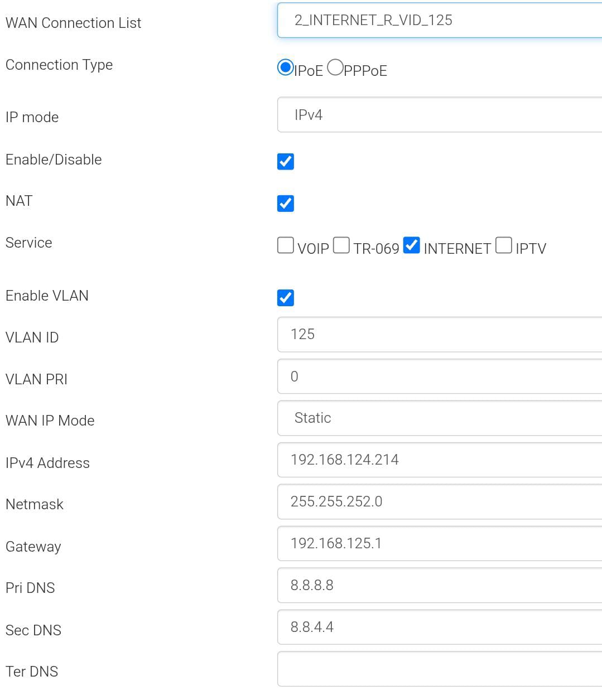This screenshot has width=602, height=700.
Task: Open the IP mode dropdown showing IPv4
Action: pyautogui.click(x=440, y=115)
